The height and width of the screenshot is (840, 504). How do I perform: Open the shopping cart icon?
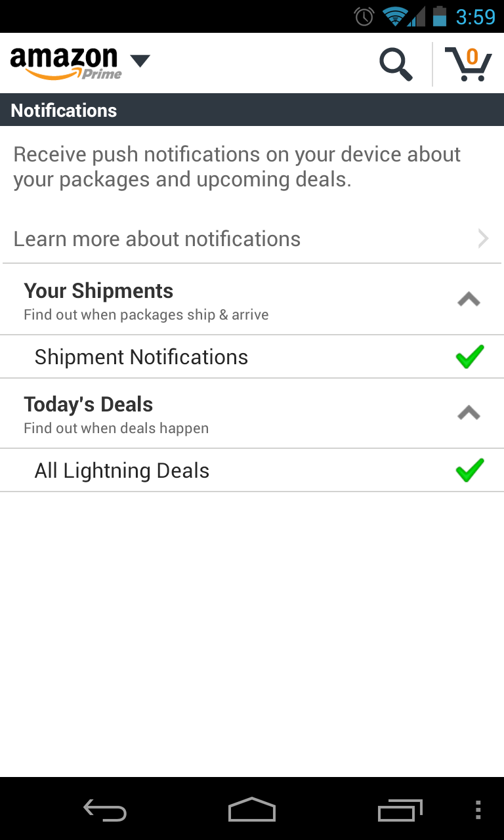tap(468, 64)
